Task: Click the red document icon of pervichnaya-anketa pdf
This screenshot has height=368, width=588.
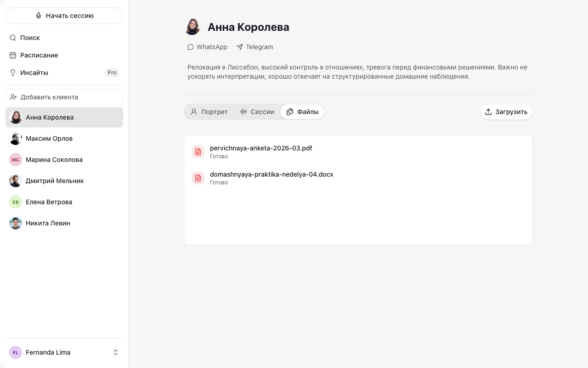Action: 198,152
